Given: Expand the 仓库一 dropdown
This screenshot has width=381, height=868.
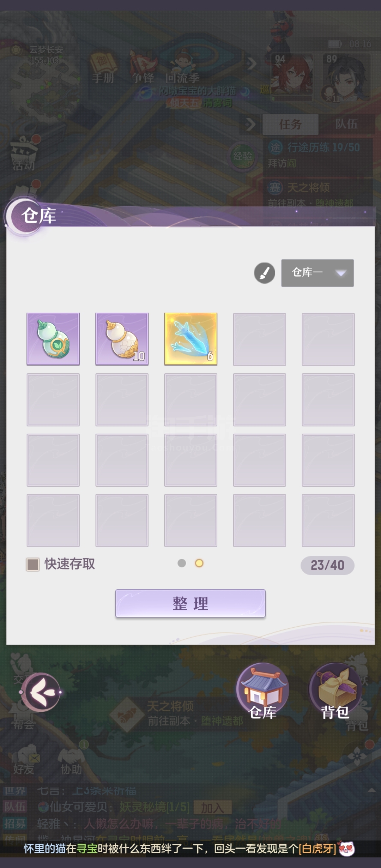Looking at the screenshot, I should pyautogui.click(x=317, y=273).
